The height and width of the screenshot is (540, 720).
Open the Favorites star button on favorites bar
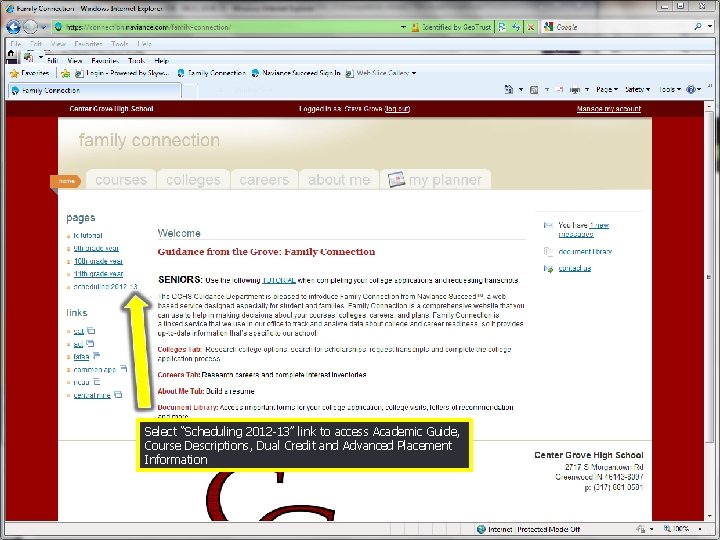(x=30, y=73)
